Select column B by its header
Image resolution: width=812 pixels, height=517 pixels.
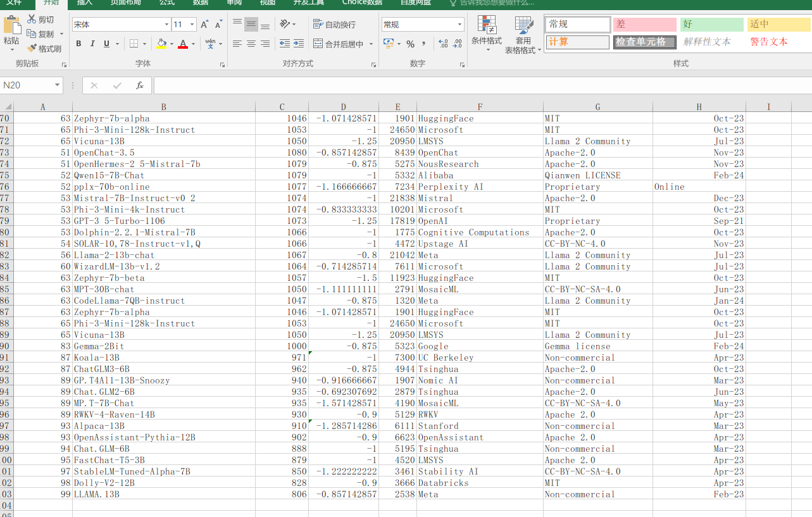[164, 107]
